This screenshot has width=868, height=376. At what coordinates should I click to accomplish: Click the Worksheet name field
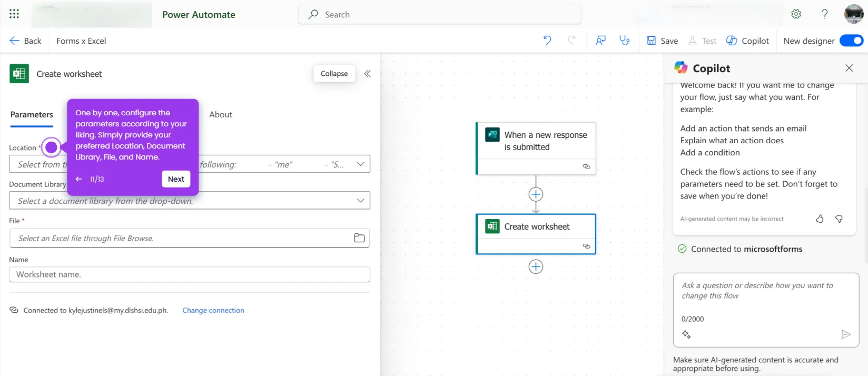pos(190,274)
